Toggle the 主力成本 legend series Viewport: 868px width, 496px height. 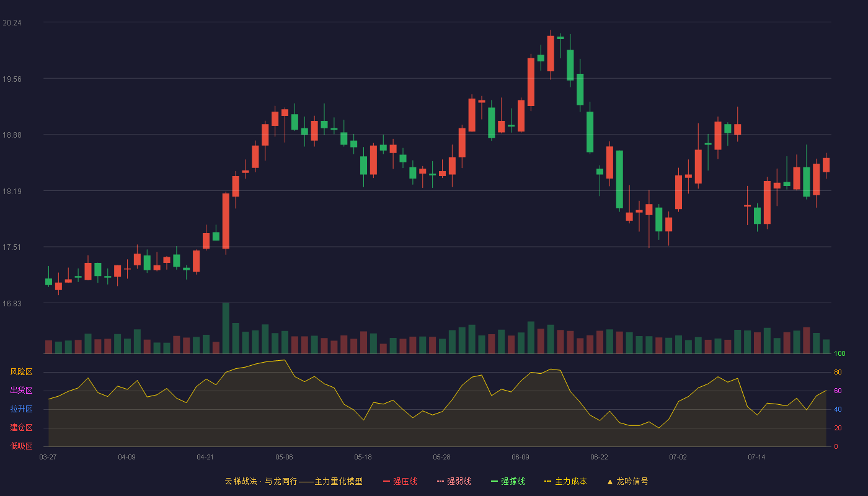click(x=565, y=481)
